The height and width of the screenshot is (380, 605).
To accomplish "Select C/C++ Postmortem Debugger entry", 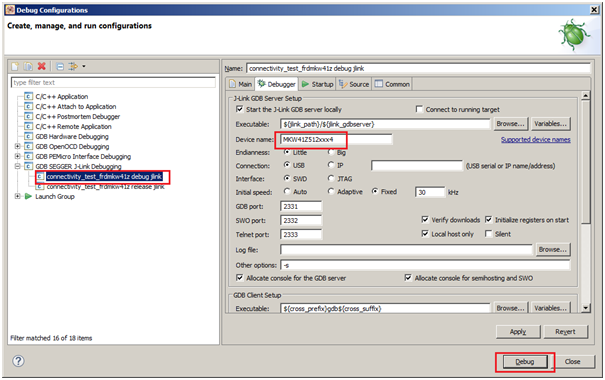I will click(78, 117).
